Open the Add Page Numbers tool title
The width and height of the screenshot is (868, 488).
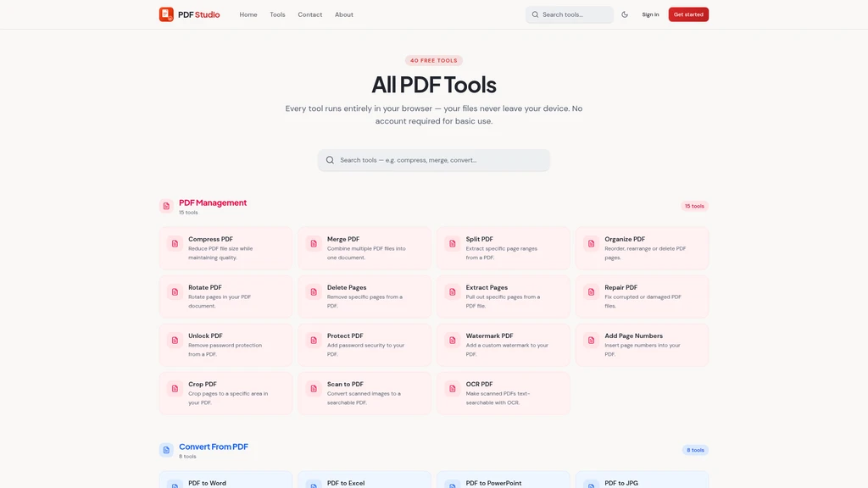pyautogui.click(x=633, y=335)
